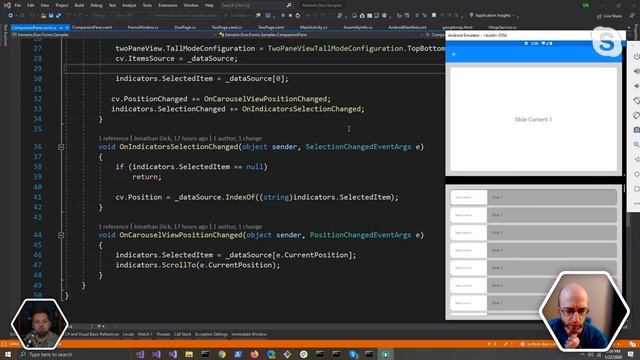
Task: Open the Extensions menu
Action: pos(167,5)
